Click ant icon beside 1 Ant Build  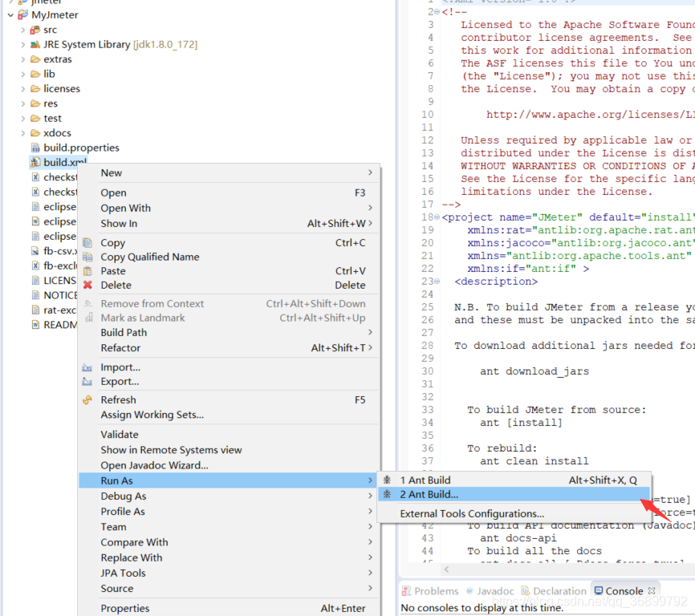click(x=387, y=480)
